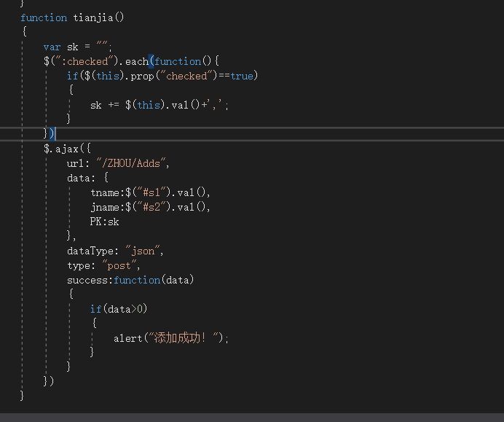504x422 pixels.
Task: Click the type "post" line
Action: tap(103, 266)
